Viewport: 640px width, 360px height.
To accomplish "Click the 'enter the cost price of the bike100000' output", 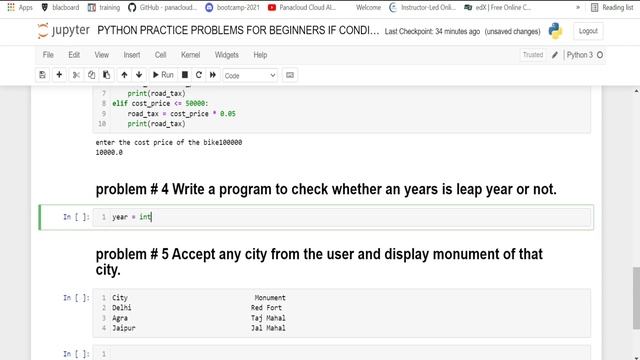I will click(x=169, y=142).
